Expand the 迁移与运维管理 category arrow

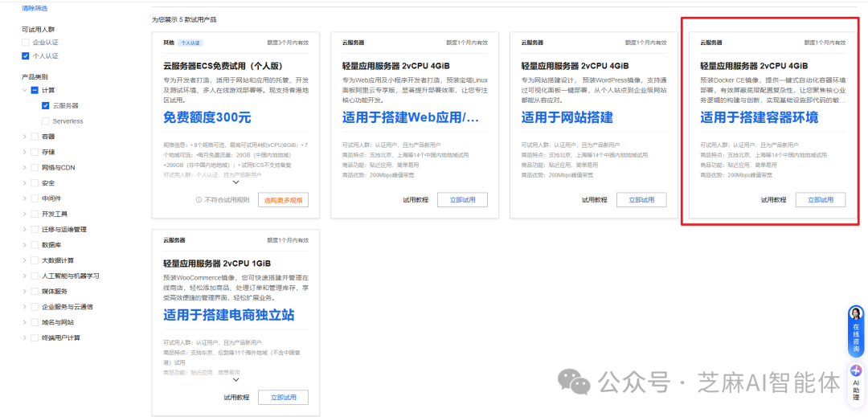click(x=24, y=229)
